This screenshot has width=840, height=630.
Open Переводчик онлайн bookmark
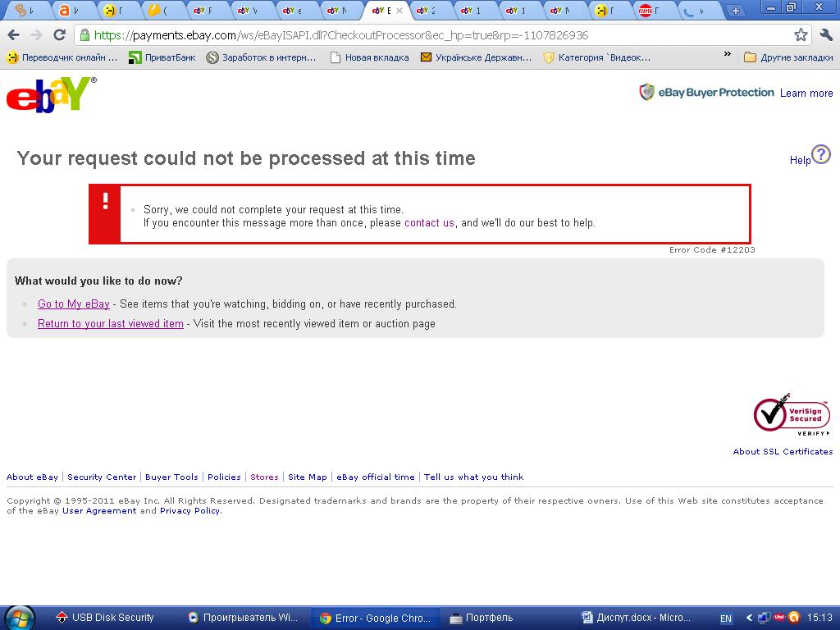(x=62, y=57)
